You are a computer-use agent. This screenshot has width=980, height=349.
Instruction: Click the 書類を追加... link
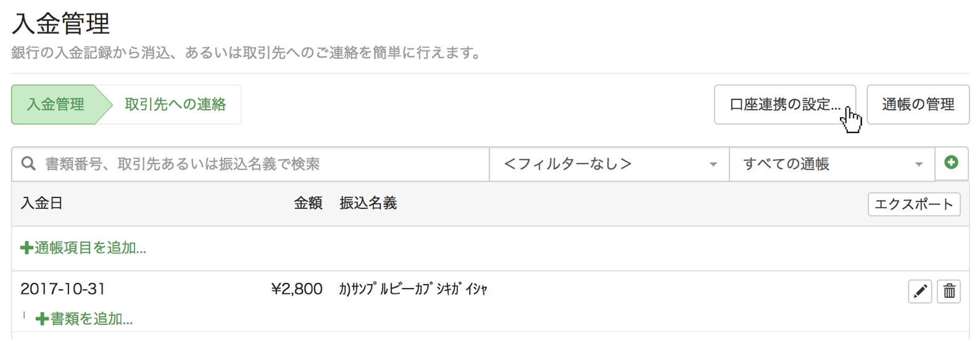(x=85, y=319)
